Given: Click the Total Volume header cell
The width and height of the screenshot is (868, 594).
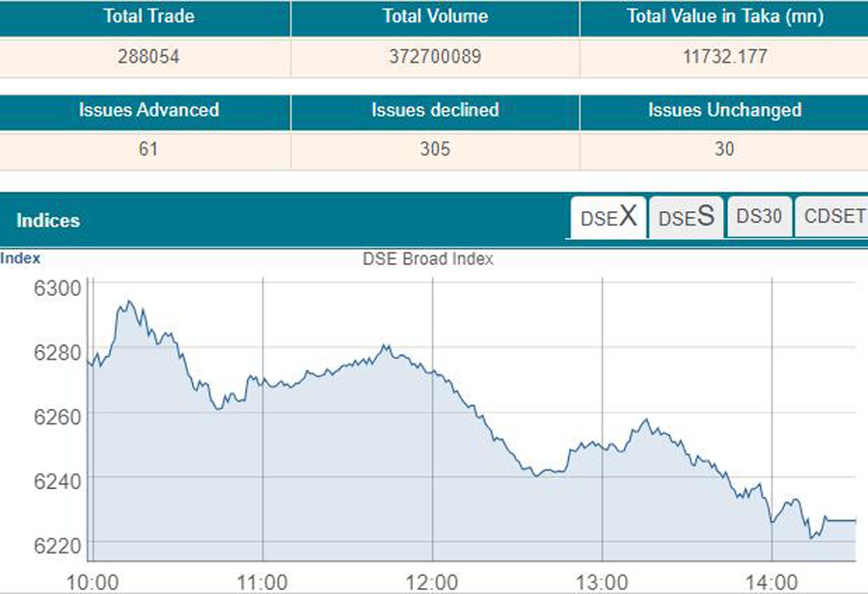Looking at the screenshot, I should point(435,16).
